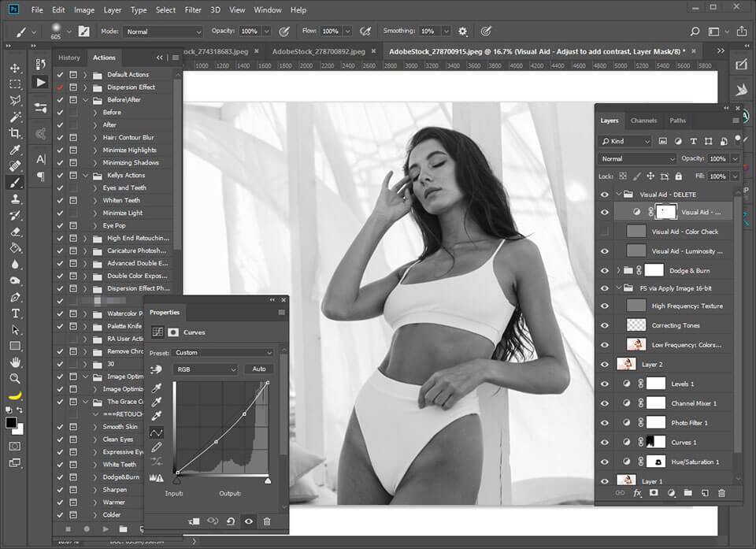Viewport: 756px width, 549px height.
Task: Pick the Hand tool
Action: pyautogui.click(x=15, y=362)
